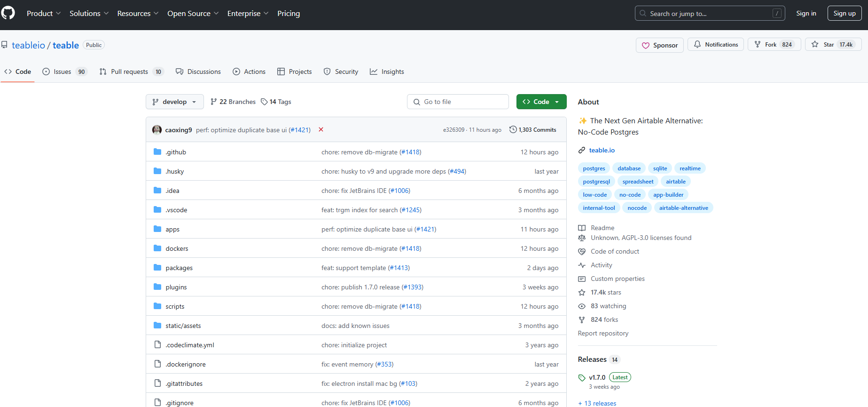Open the dockers folder
The height and width of the screenshot is (407, 868).
click(x=177, y=248)
